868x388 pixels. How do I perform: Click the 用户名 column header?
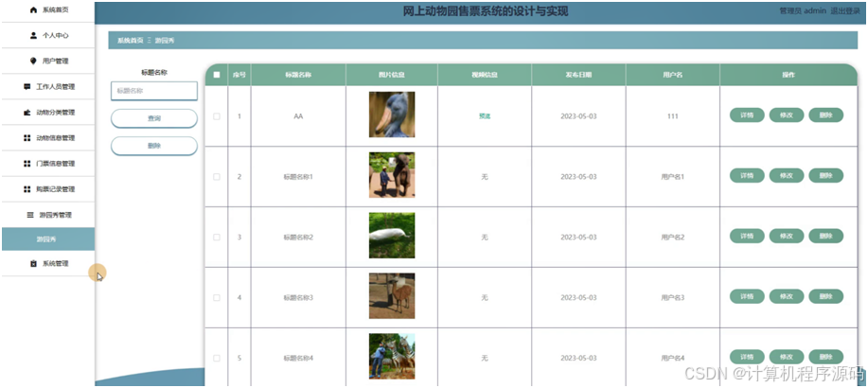point(673,75)
